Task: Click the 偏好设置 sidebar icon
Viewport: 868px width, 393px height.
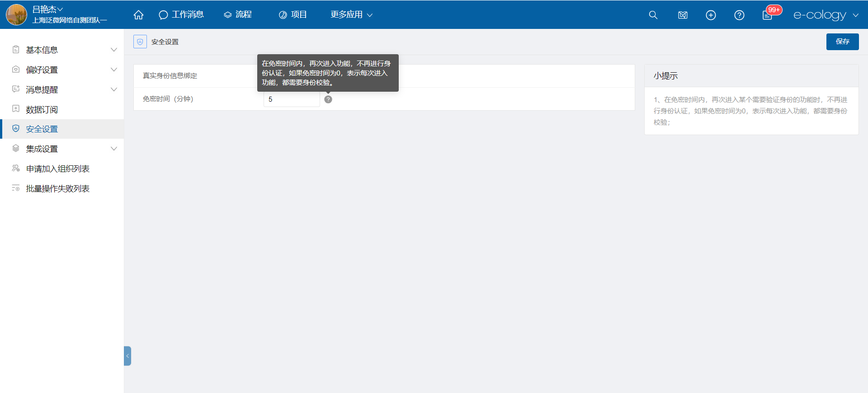Action: click(x=16, y=69)
